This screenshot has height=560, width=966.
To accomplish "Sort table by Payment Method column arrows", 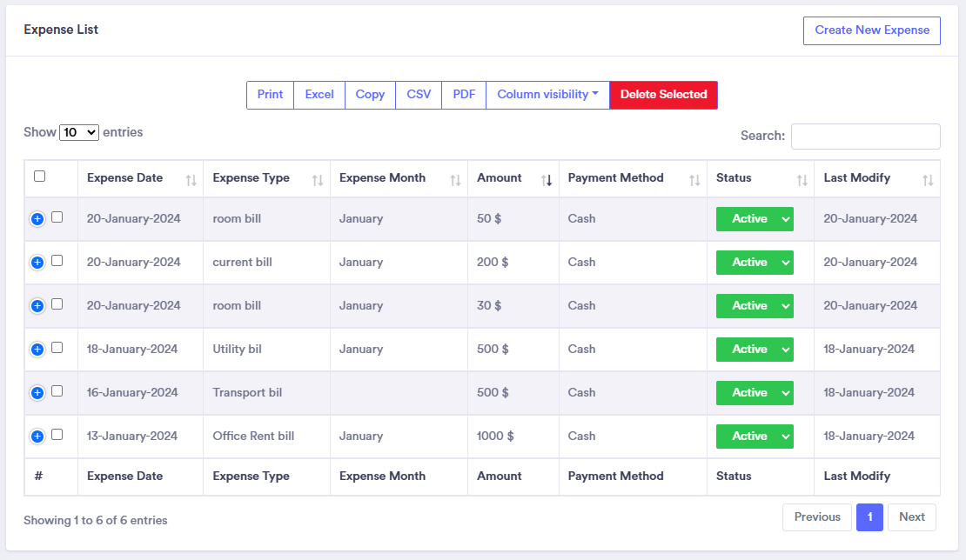I will (694, 180).
